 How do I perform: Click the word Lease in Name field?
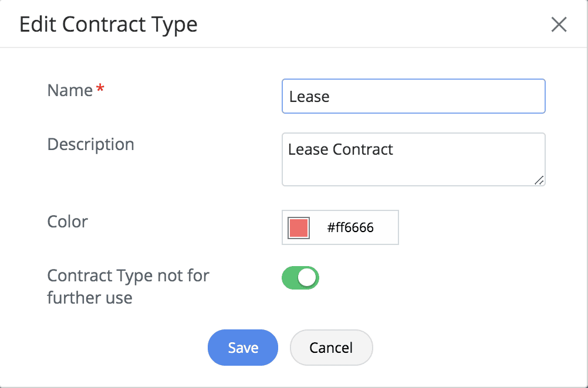coord(309,97)
